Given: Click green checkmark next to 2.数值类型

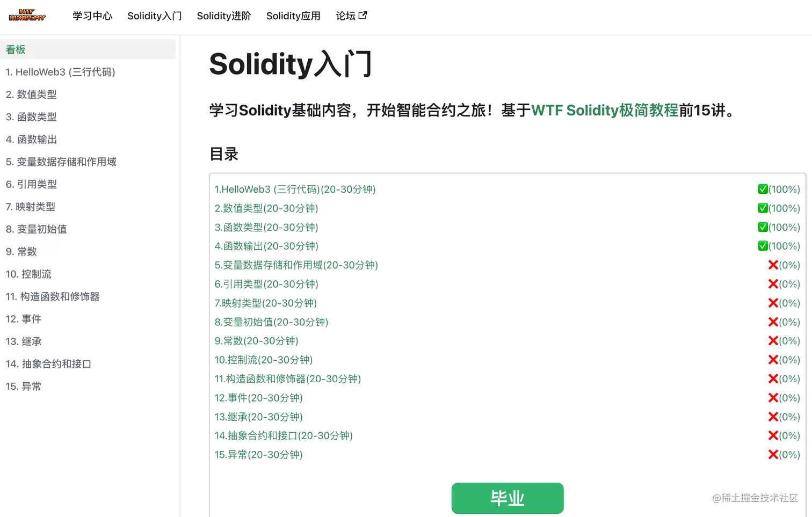Looking at the screenshot, I should 763,208.
